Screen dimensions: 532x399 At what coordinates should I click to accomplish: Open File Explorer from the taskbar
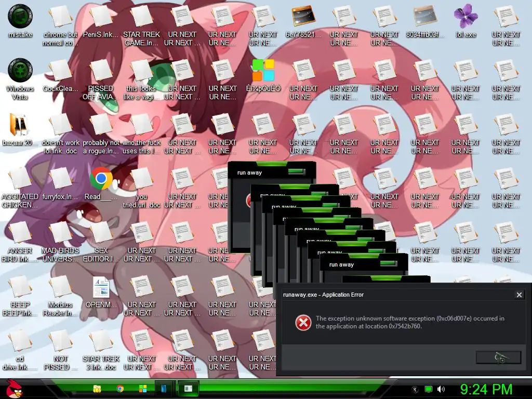click(97, 389)
